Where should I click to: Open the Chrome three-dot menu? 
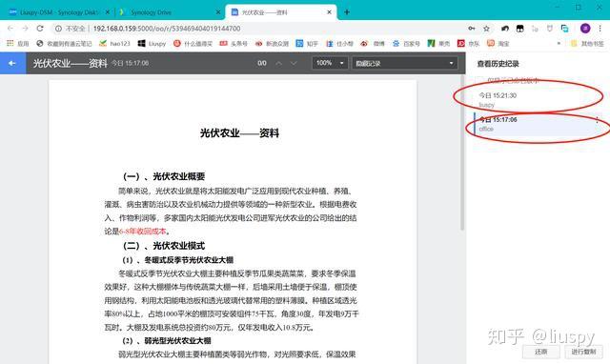pos(600,28)
